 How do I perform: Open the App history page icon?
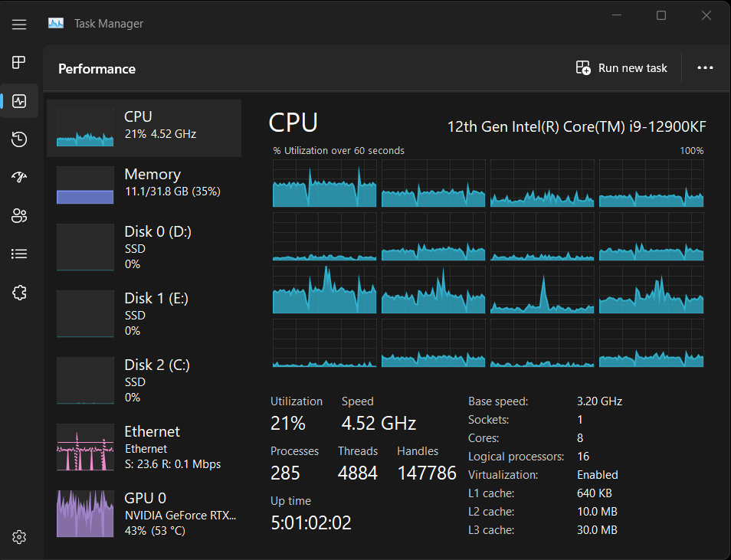pyautogui.click(x=19, y=139)
